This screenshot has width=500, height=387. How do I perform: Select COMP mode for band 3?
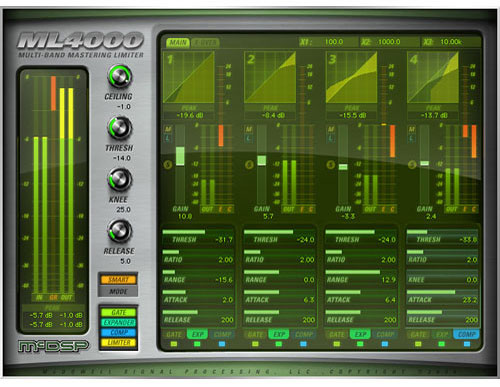tap(385, 334)
